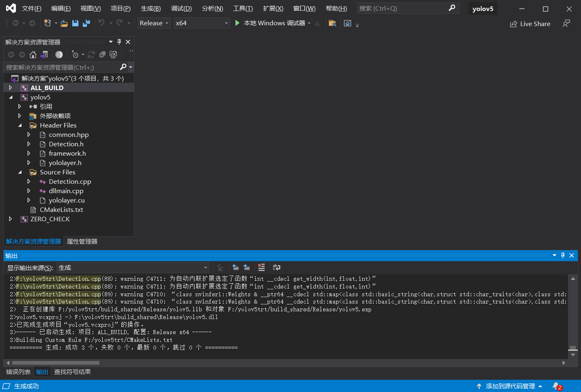Click 添加到源代码管理 in status bar
Viewport: 581px width, 392px height.
(509, 386)
